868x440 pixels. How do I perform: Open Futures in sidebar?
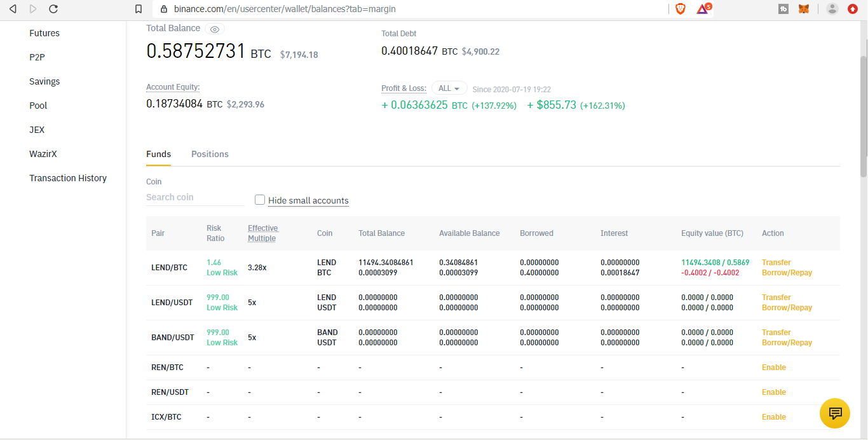point(44,33)
